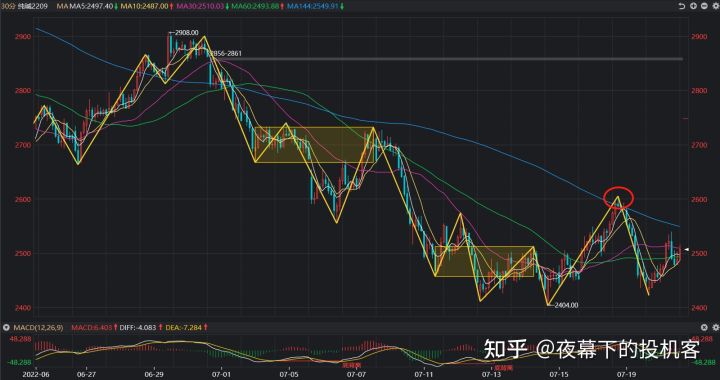Click the MA10:2487.00 indicator label
The height and width of the screenshot is (380, 720).
click(x=144, y=6)
